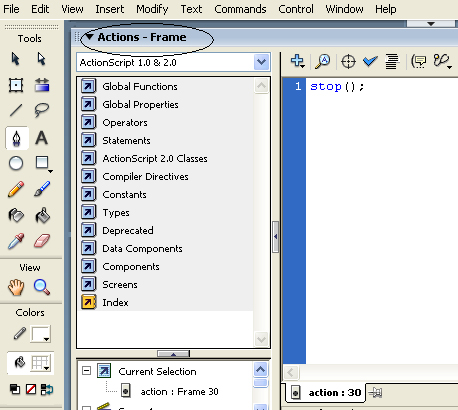
Task: Click the script navigator splitter up arrow
Action: [x=173, y=354]
